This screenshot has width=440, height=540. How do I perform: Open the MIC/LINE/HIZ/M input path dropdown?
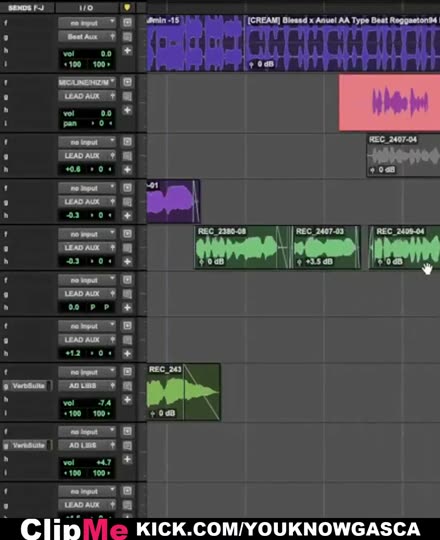pos(87,82)
